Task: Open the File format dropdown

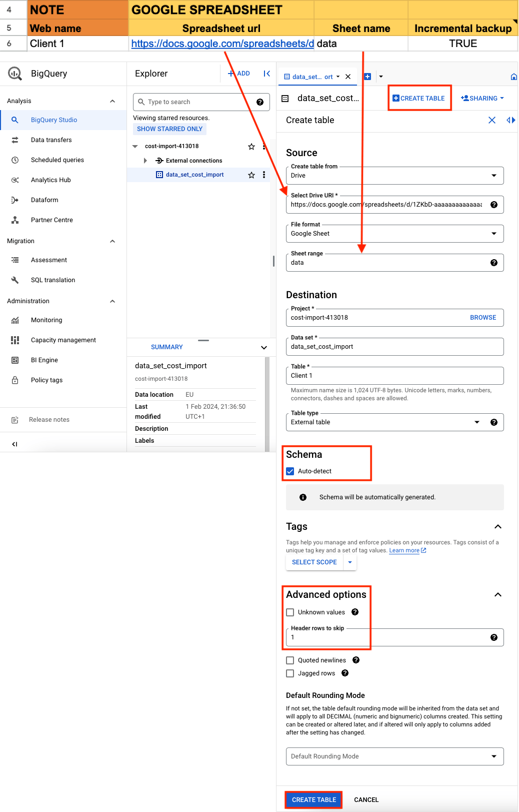Action: coord(394,234)
